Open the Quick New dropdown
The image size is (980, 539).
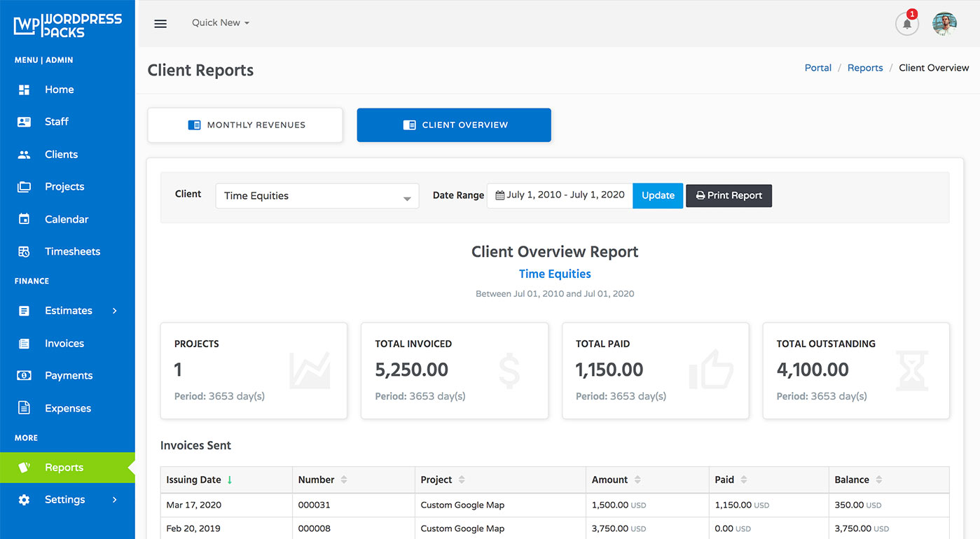220,22
